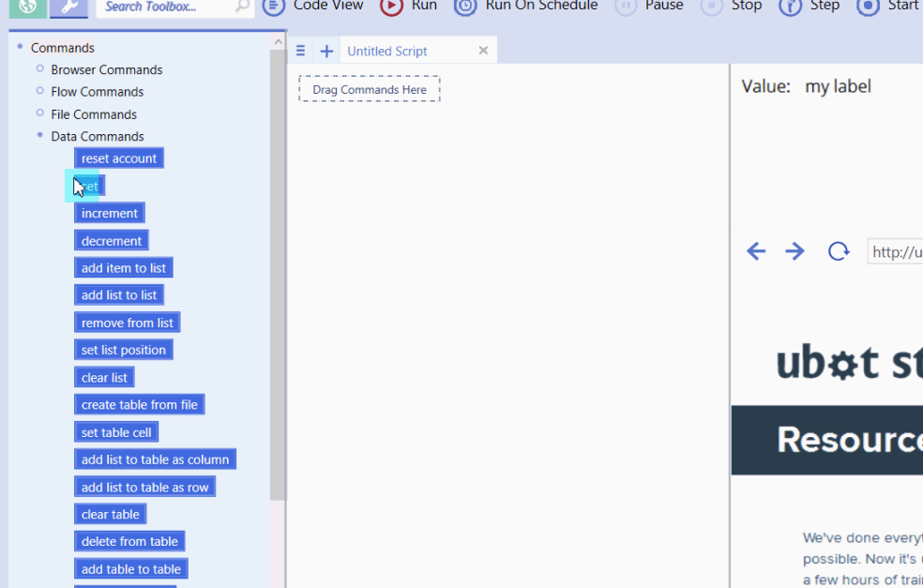Select the Untitled Script tab
This screenshot has height=588, width=923.
point(386,52)
